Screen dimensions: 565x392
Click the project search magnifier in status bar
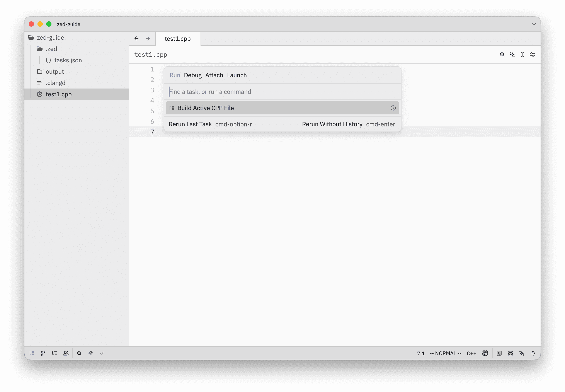point(79,353)
